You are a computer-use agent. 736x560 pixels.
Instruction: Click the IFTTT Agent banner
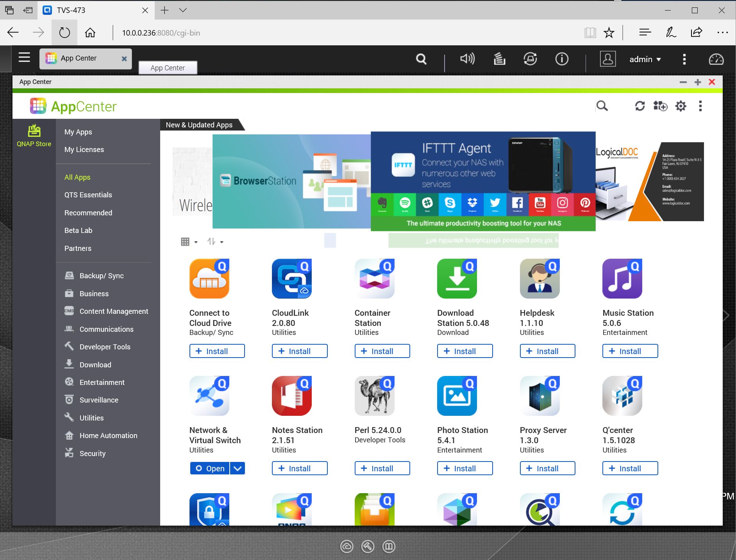pyautogui.click(x=483, y=181)
